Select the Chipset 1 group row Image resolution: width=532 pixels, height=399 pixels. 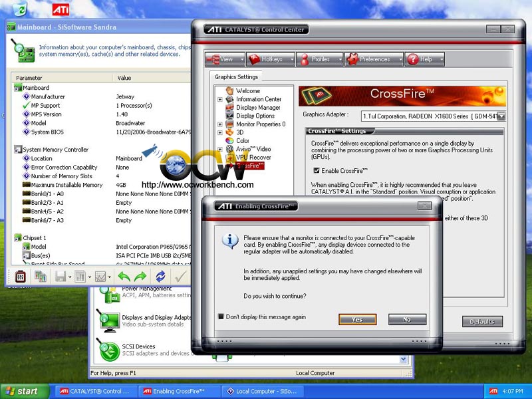102,238
